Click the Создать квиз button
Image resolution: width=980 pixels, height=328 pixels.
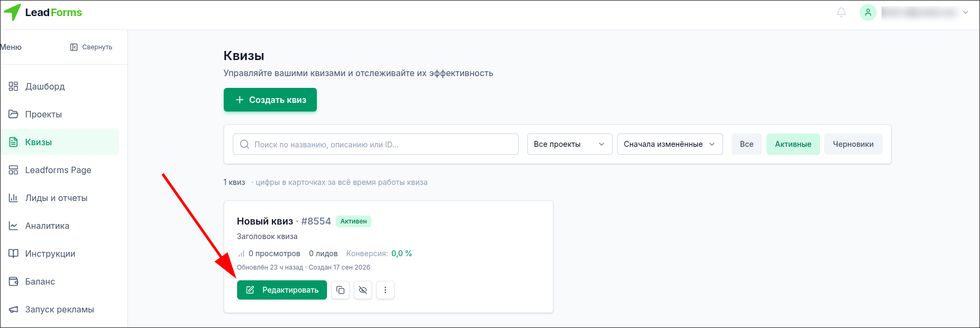tap(270, 100)
